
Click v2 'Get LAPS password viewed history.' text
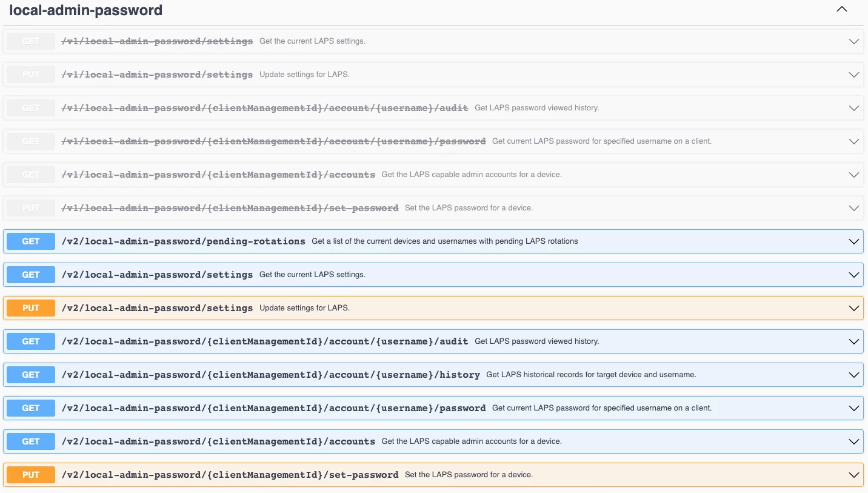click(537, 341)
